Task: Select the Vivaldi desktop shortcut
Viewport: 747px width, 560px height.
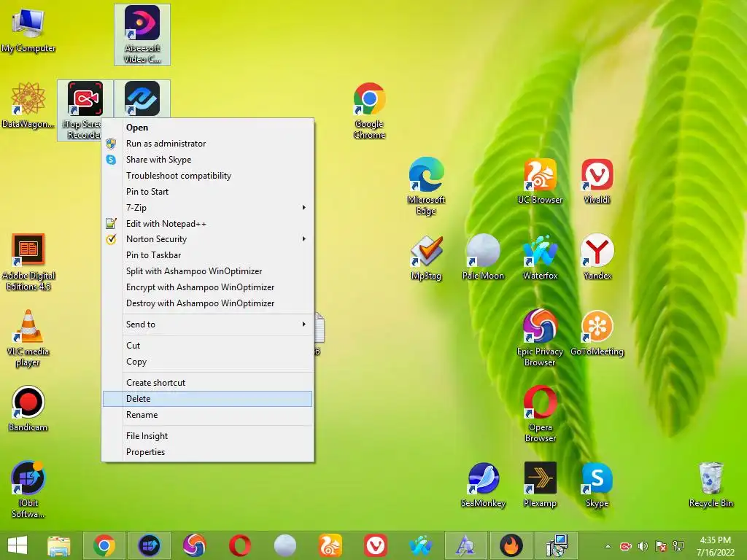Action: [597, 182]
